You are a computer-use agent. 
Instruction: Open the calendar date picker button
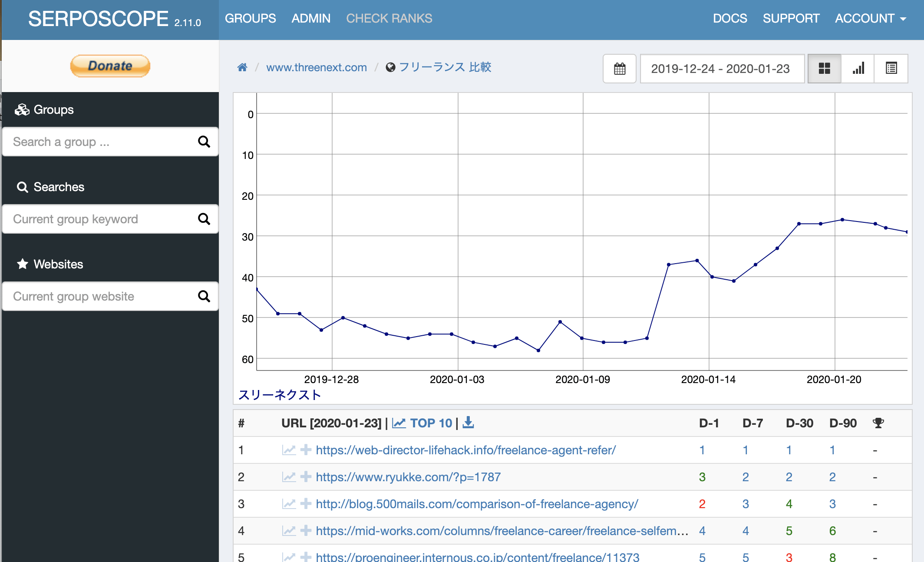620,69
